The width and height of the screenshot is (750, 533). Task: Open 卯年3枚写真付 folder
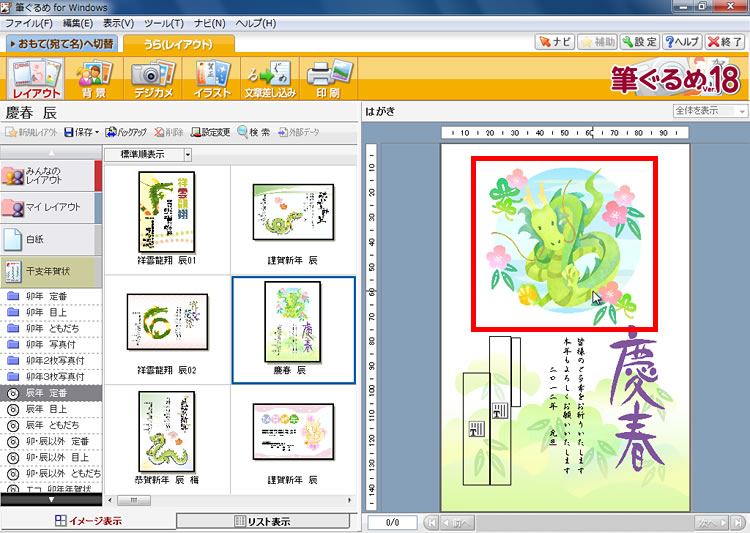pos(51,377)
